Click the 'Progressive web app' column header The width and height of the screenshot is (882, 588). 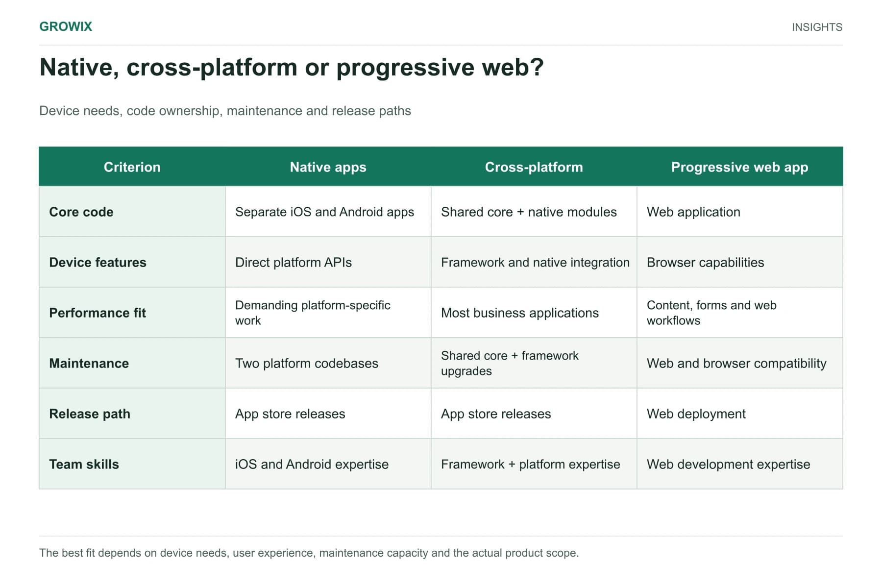(740, 167)
